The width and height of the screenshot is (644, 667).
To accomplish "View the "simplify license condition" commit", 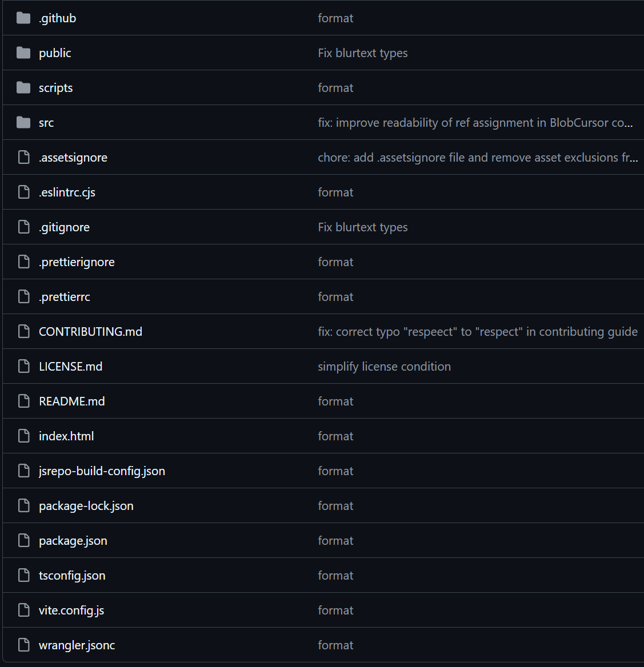I will (x=384, y=367).
